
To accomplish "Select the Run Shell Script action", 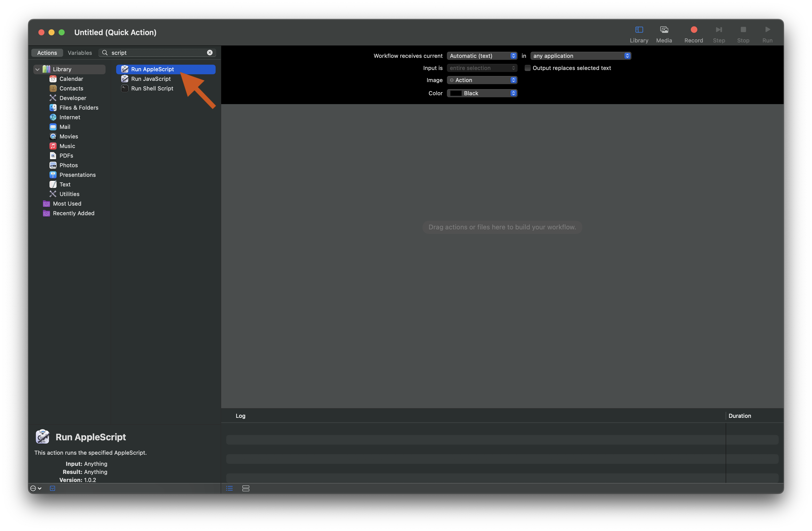I will (x=152, y=88).
